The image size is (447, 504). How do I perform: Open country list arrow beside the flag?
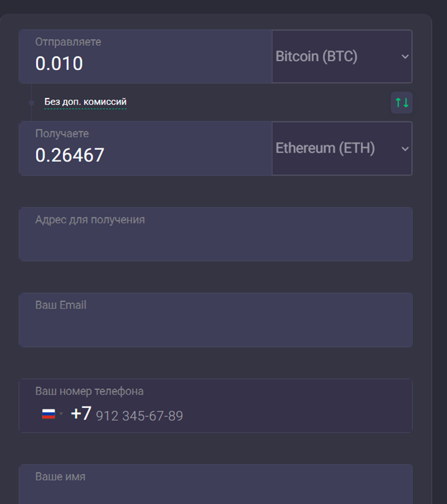tap(61, 414)
